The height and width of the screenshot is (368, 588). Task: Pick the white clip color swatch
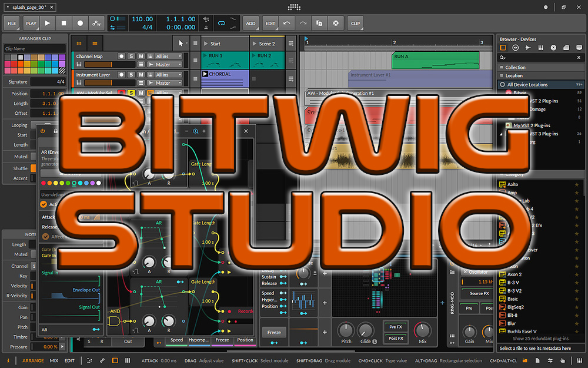click(21, 58)
